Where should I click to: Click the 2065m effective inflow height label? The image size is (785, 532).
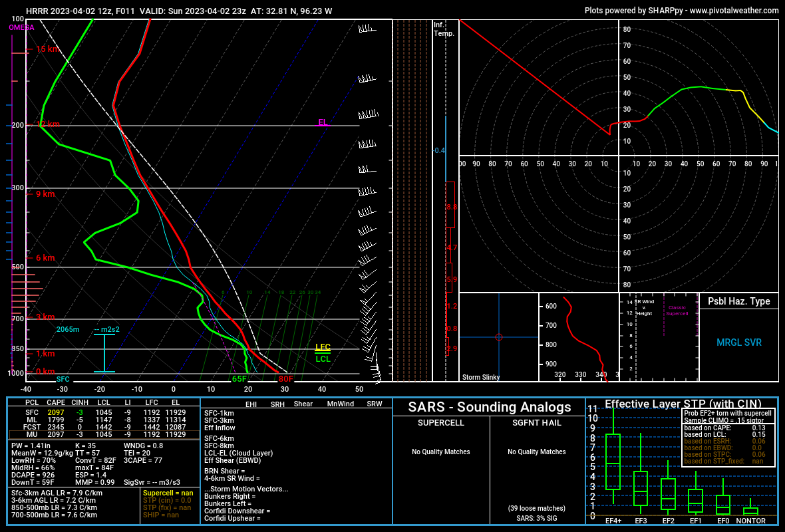click(68, 329)
